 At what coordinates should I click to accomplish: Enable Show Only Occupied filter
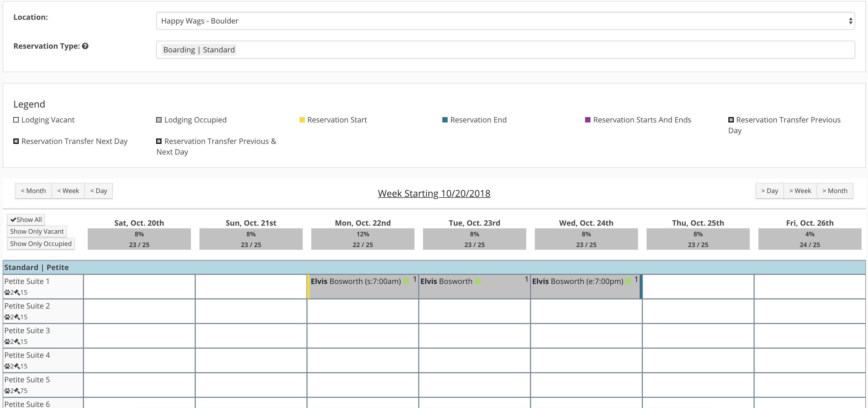click(x=41, y=244)
